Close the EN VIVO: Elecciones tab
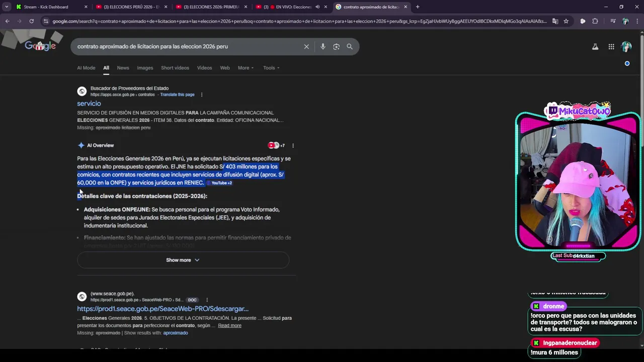 (326, 7)
